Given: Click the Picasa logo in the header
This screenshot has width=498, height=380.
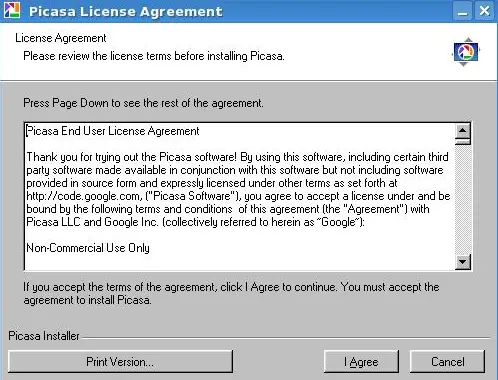Looking at the screenshot, I should click(466, 52).
